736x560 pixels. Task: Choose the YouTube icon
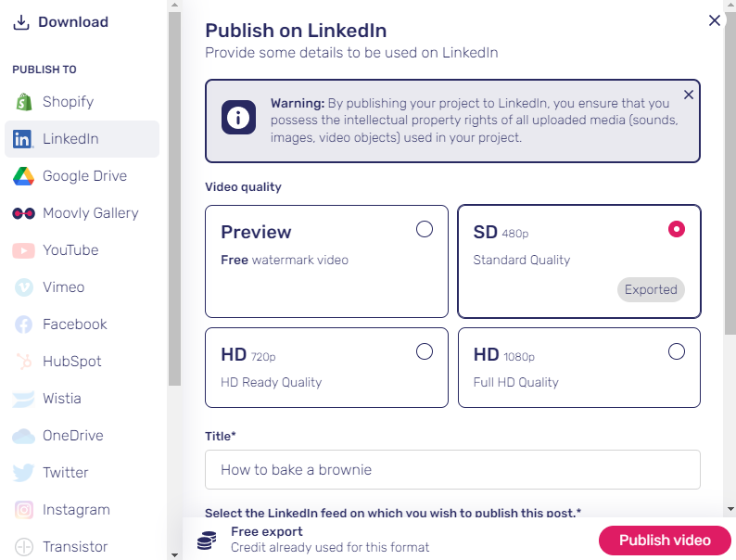click(23, 250)
